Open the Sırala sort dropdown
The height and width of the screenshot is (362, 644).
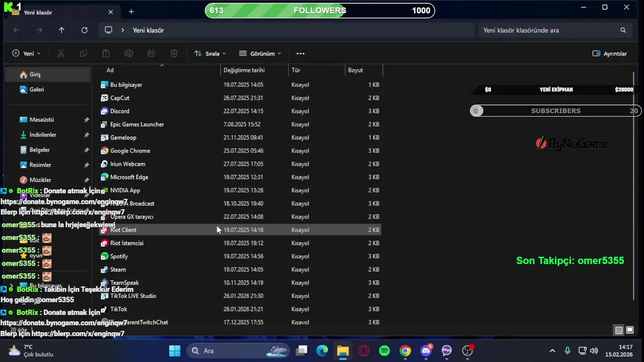point(210,53)
